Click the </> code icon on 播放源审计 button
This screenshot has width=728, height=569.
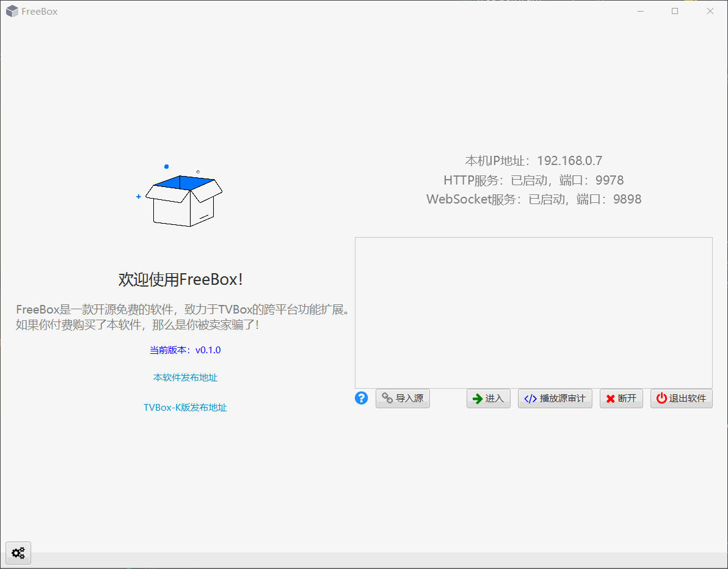click(x=530, y=398)
